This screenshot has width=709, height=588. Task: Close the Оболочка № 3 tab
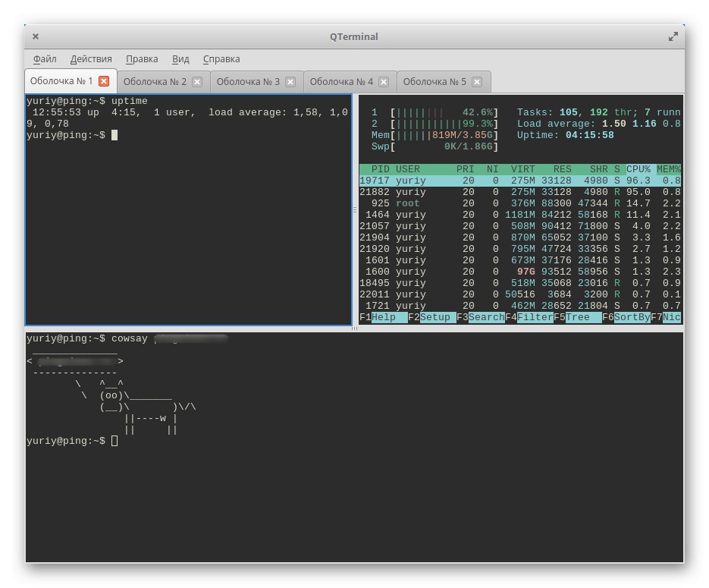(290, 82)
